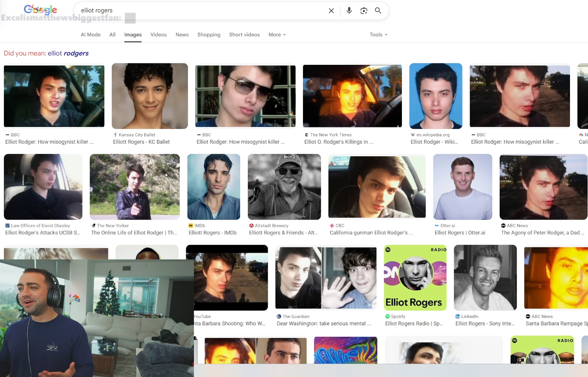Expand the More search categories dropdown
The image size is (588, 377).
point(277,34)
